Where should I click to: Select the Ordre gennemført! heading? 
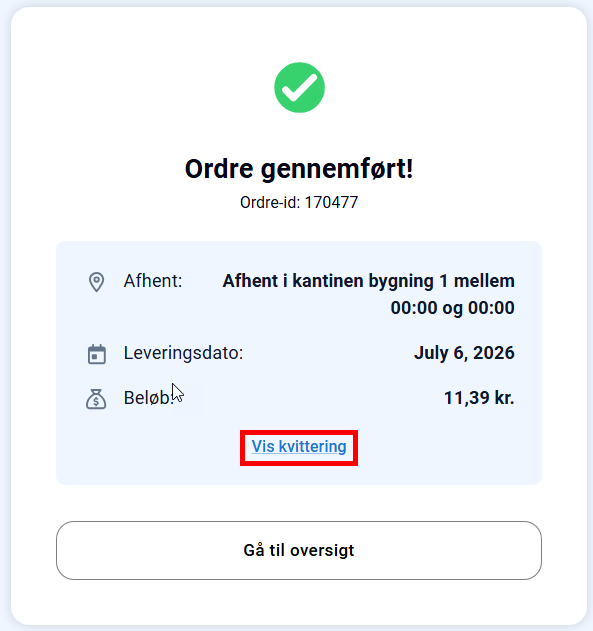[x=299, y=169]
